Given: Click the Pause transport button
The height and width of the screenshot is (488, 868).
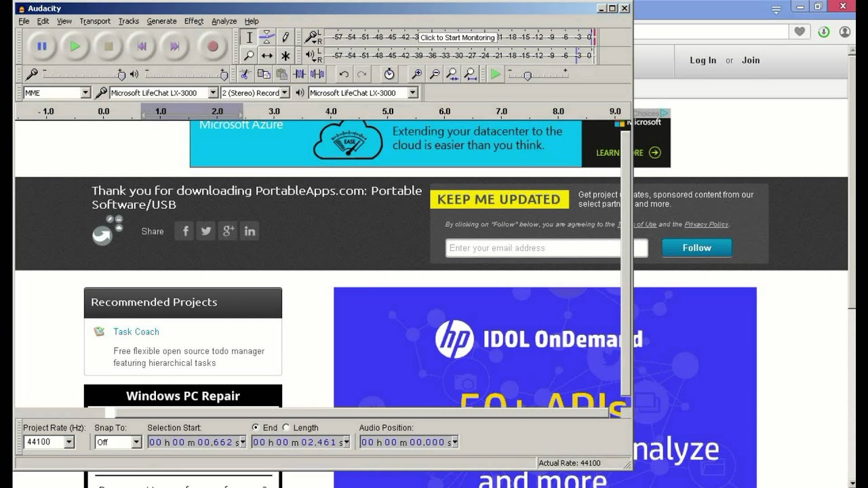Looking at the screenshot, I should (42, 47).
